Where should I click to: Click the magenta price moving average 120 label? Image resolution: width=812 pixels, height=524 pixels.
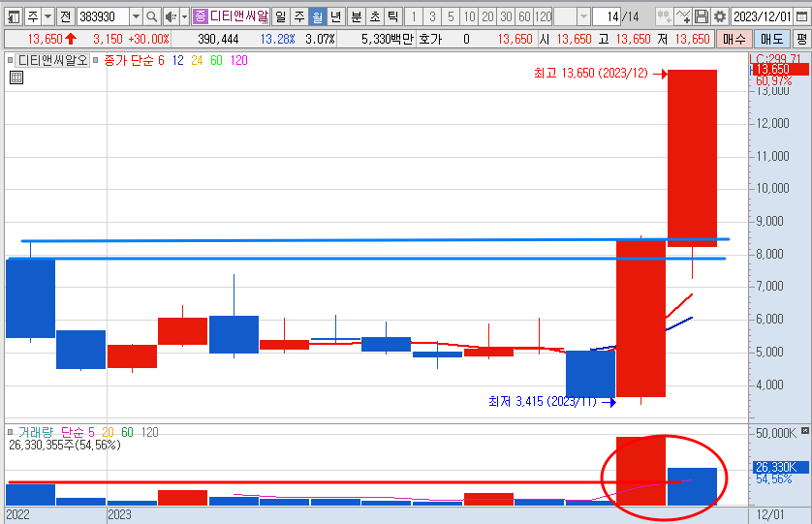point(238,61)
